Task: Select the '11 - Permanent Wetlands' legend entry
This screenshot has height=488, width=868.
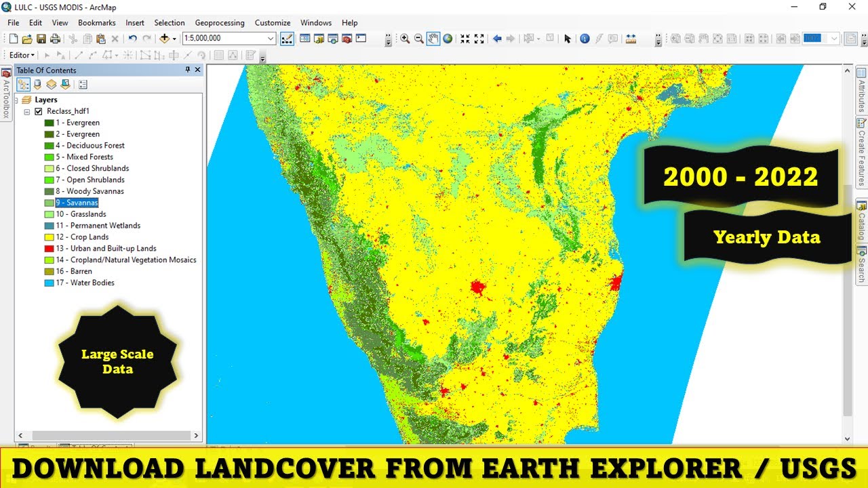Action: pyautogui.click(x=98, y=226)
